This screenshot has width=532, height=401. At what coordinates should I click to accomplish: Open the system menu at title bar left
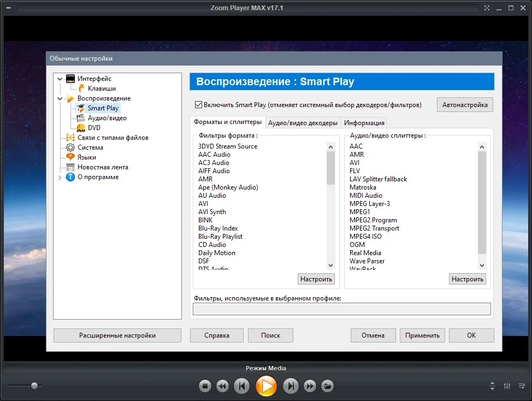click(9, 8)
